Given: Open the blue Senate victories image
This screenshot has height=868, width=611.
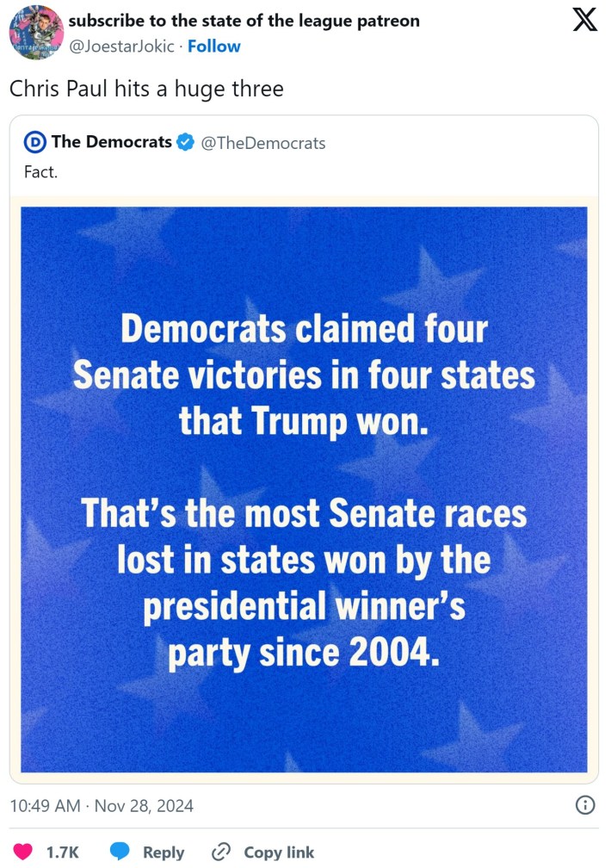Looking at the screenshot, I should 304,488.
